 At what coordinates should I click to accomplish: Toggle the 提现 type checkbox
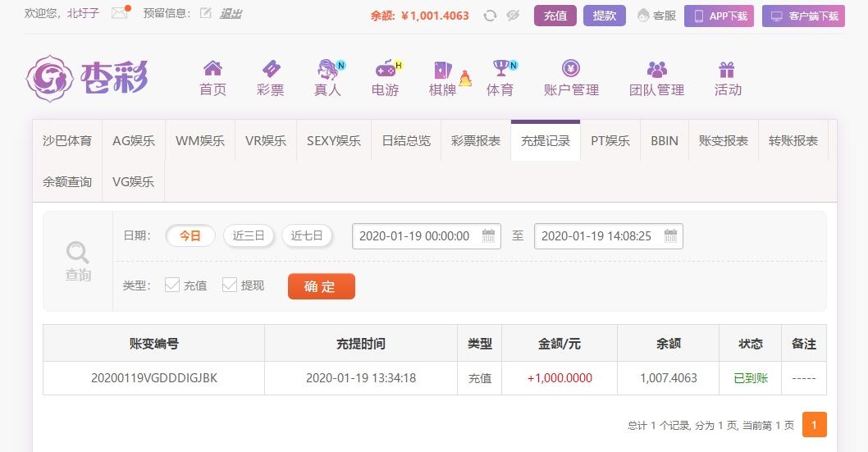(x=229, y=285)
